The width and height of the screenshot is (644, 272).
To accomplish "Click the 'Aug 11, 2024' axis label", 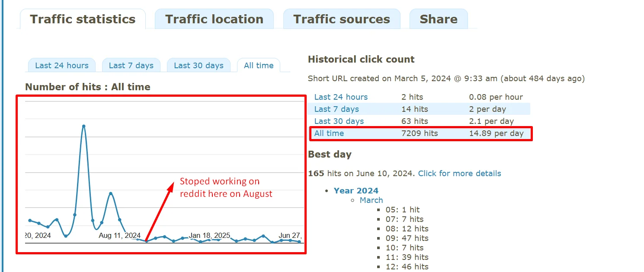I will pos(119,235).
